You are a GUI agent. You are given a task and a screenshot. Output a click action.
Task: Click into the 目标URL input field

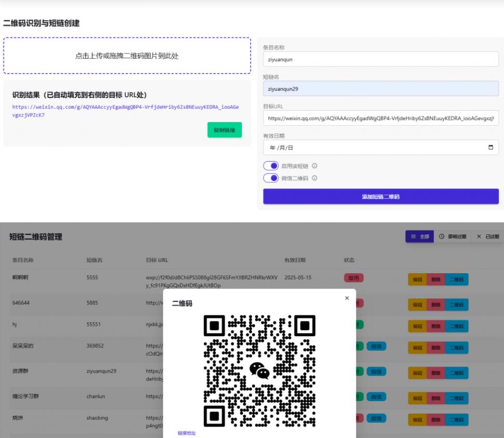381,118
